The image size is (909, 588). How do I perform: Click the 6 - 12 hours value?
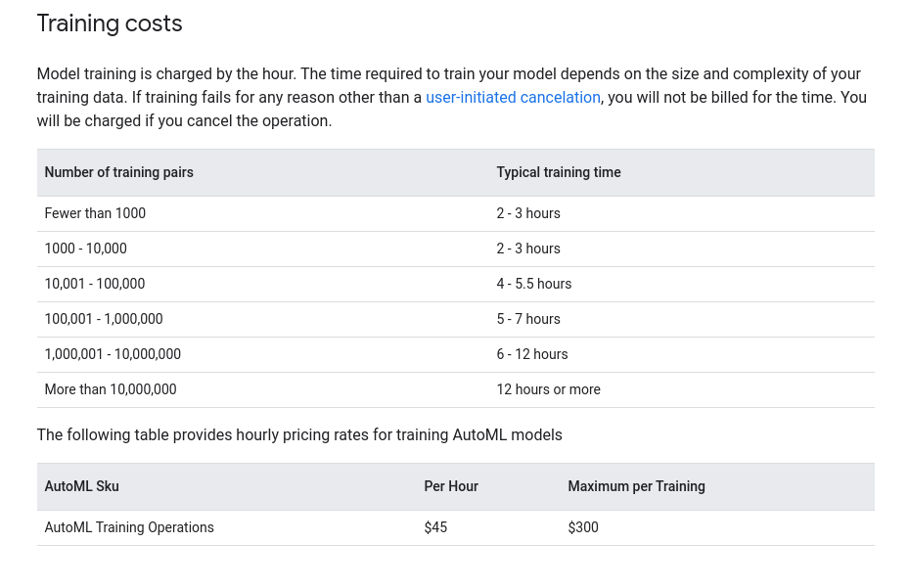tap(532, 354)
